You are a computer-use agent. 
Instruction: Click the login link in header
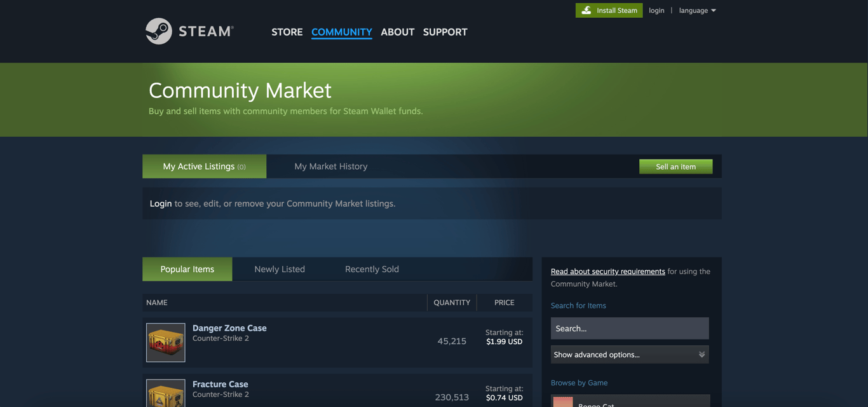tap(656, 10)
